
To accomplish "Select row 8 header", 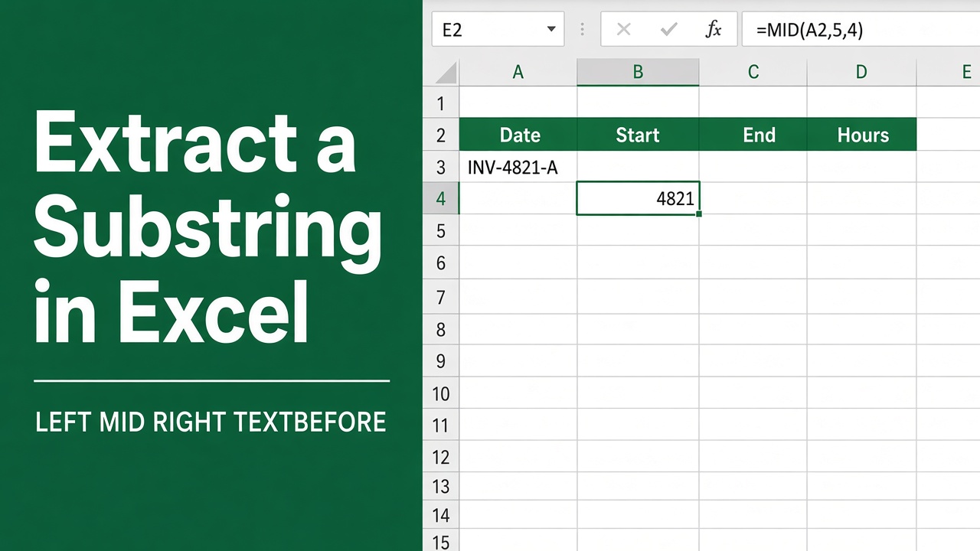I will pos(441,329).
